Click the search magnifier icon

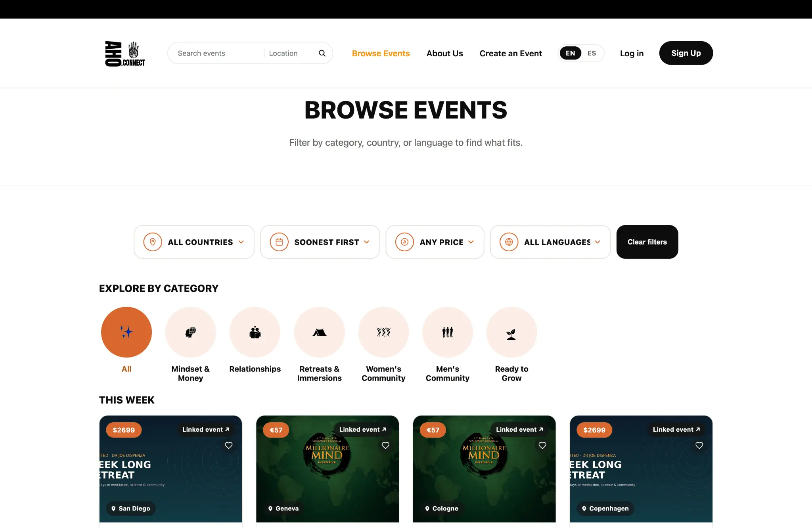point(322,53)
